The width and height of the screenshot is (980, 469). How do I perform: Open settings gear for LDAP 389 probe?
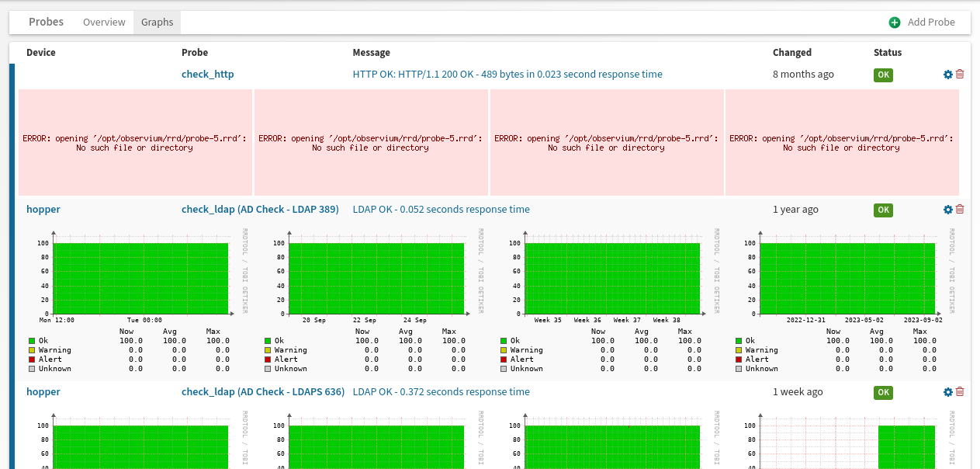click(x=947, y=210)
